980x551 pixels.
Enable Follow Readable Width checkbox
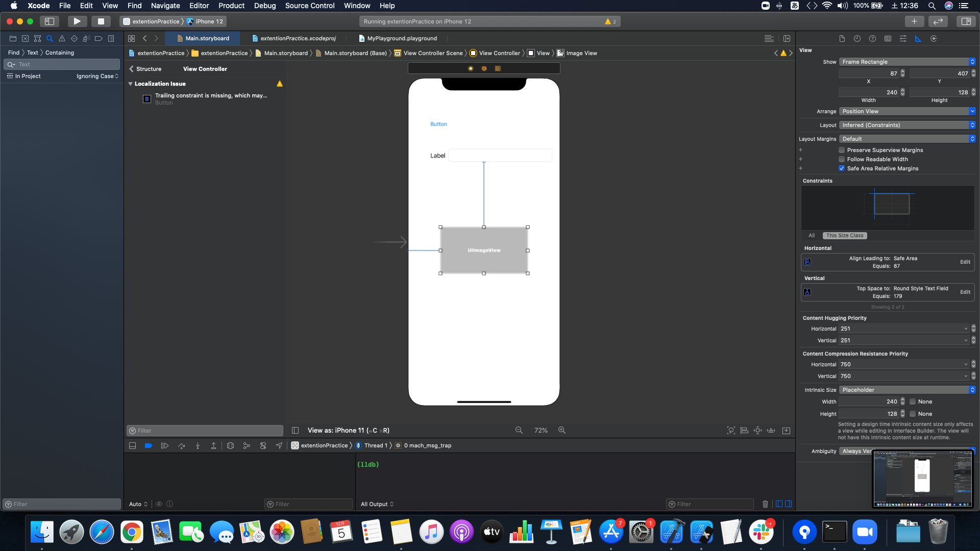pyautogui.click(x=842, y=160)
